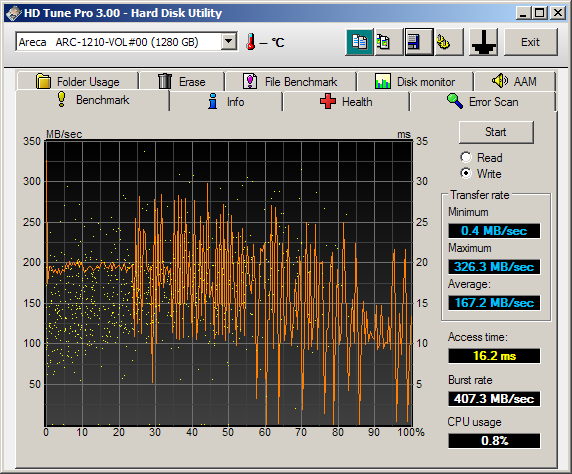Click the Transfer rate group label
The image size is (572, 474).
(x=480, y=195)
